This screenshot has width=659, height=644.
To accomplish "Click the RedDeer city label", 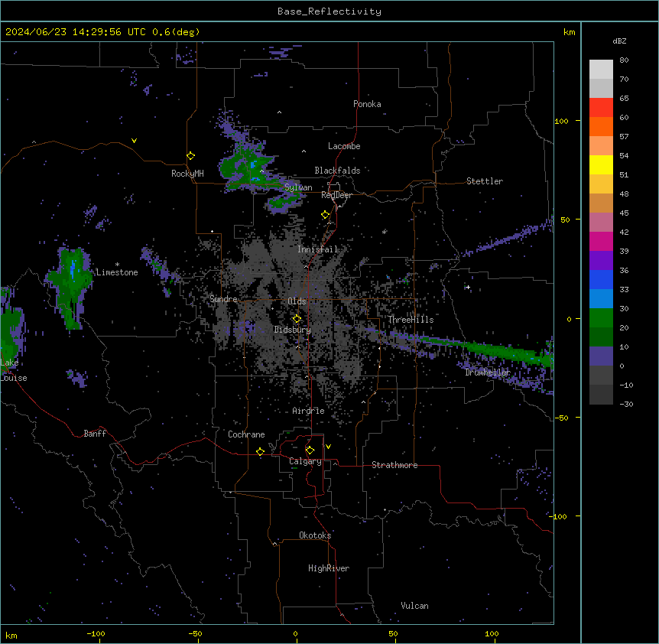I will point(336,195).
